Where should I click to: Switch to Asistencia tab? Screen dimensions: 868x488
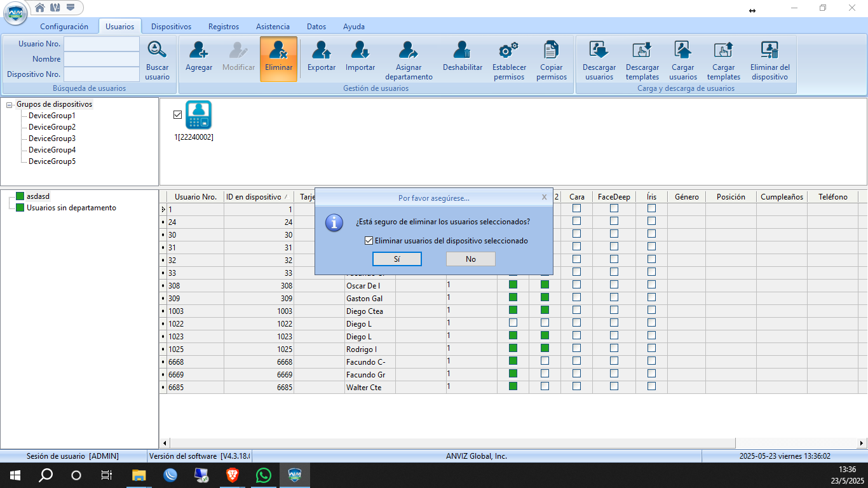click(273, 27)
